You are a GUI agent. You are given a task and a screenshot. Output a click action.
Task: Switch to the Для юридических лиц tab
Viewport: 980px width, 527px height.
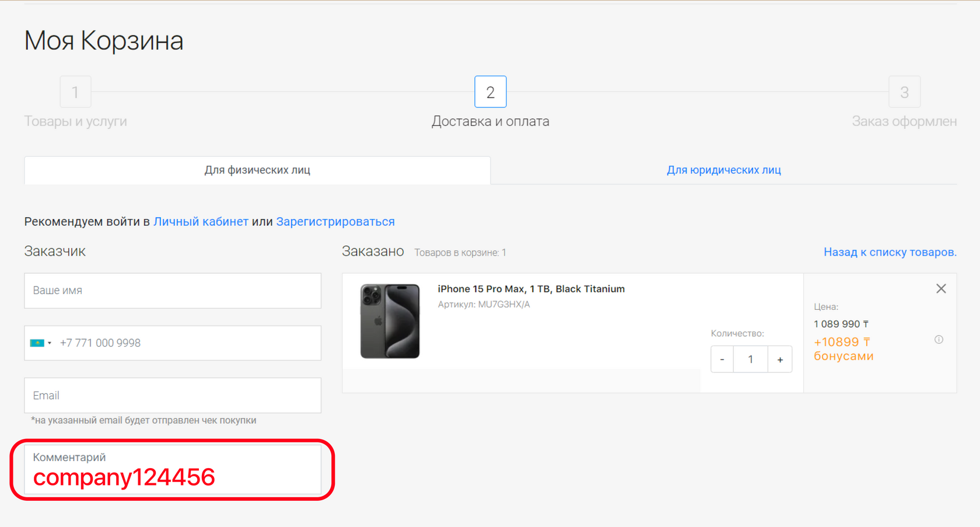pos(723,170)
